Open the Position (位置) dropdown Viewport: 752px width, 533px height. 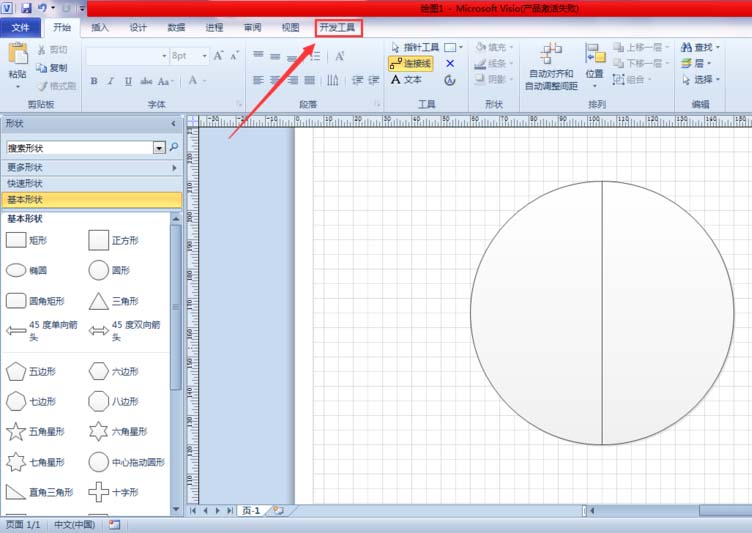click(595, 66)
